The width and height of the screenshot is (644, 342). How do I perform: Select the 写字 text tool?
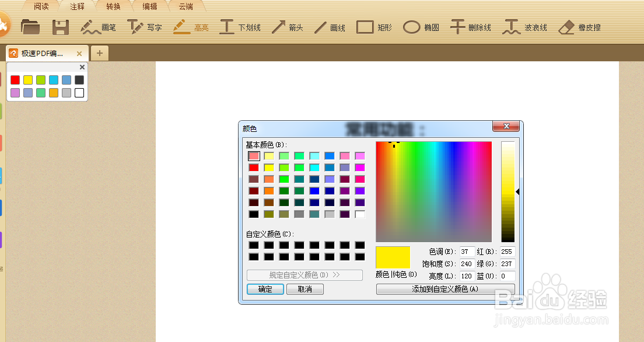144,27
